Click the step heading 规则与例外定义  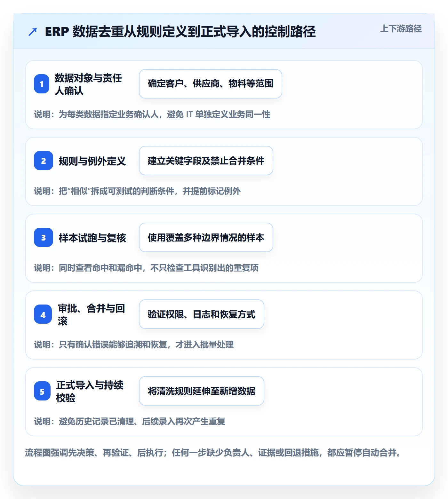pyautogui.click(x=92, y=161)
